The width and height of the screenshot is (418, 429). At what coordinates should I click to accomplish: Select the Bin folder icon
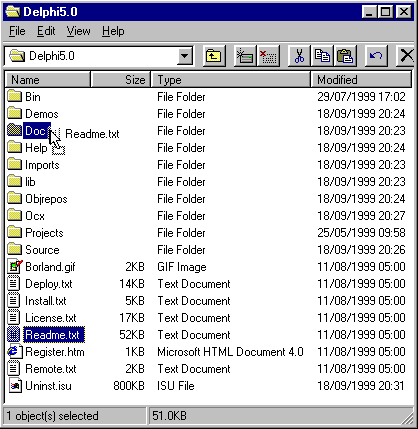click(14, 97)
